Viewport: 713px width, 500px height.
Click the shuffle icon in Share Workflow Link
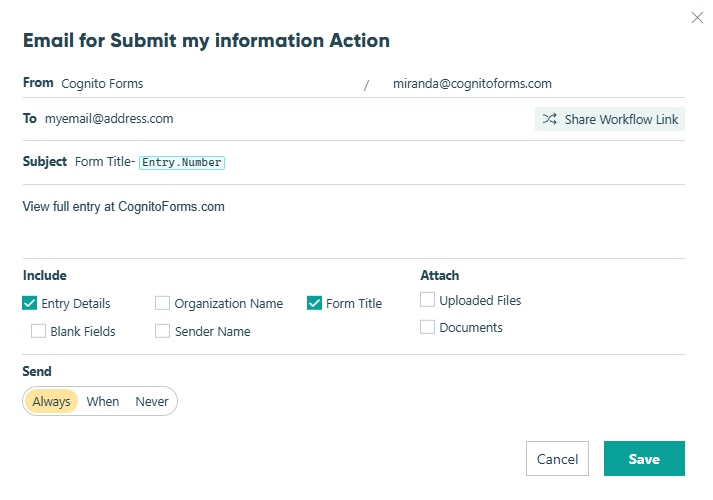coord(549,119)
